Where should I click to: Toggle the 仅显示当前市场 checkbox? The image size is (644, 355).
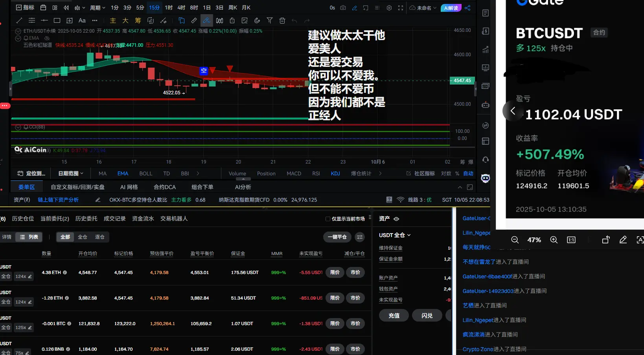coord(328,219)
